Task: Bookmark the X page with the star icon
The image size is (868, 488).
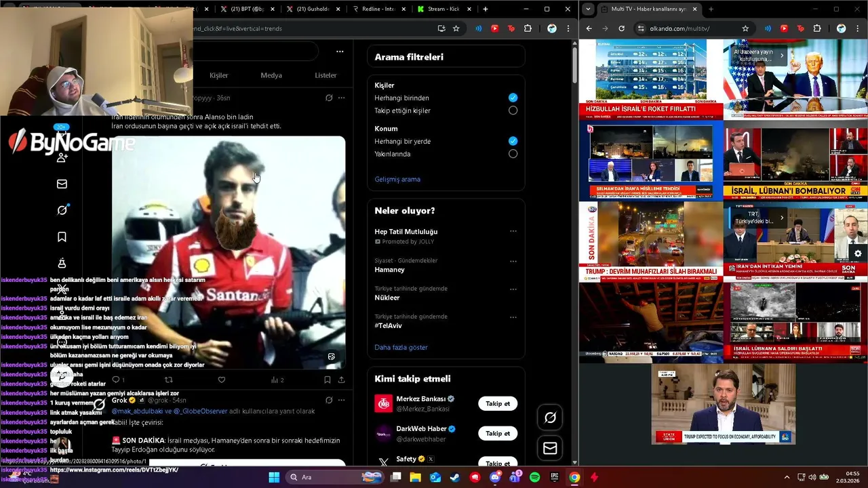Action: pos(456,28)
